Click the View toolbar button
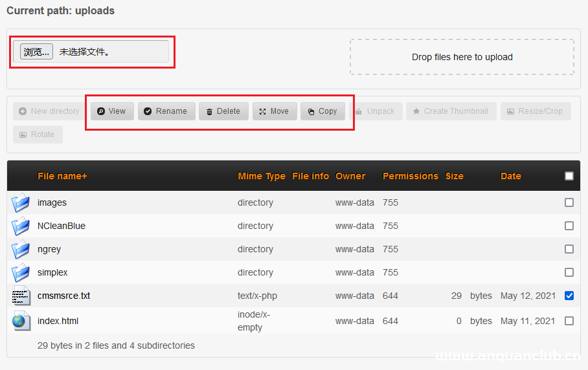 [x=112, y=111]
